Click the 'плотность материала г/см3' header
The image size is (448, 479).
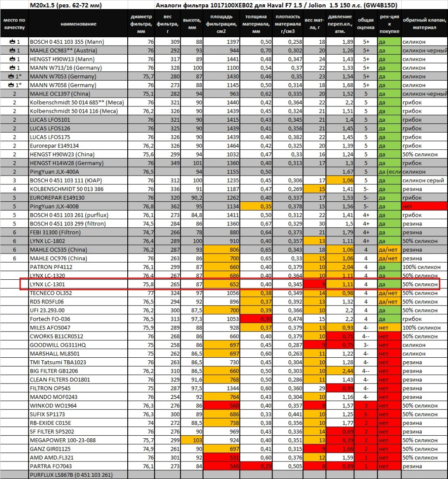pyautogui.click(x=288, y=24)
